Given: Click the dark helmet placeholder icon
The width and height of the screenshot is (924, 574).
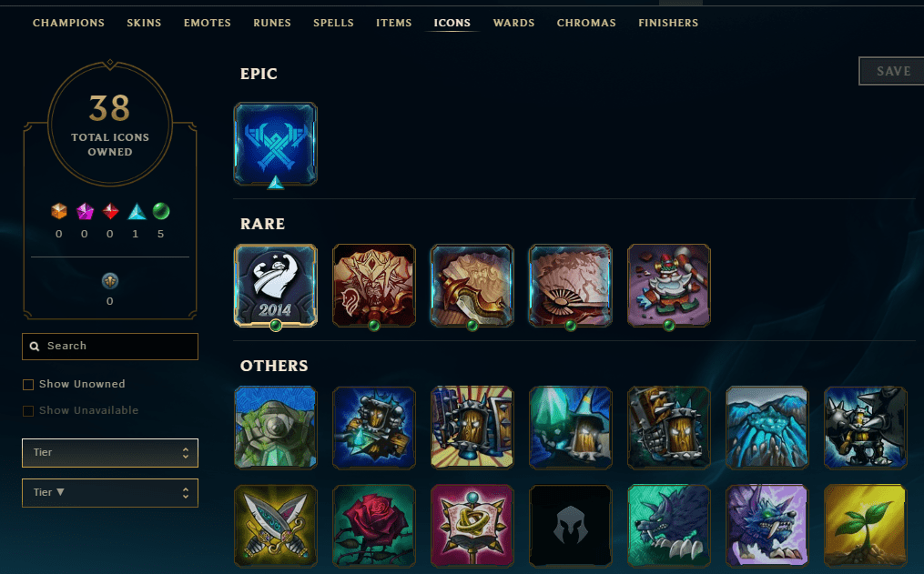Looking at the screenshot, I should (x=570, y=526).
